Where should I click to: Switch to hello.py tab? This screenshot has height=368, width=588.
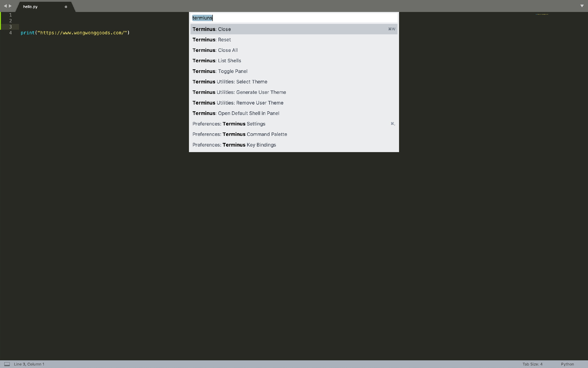click(30, 7)
